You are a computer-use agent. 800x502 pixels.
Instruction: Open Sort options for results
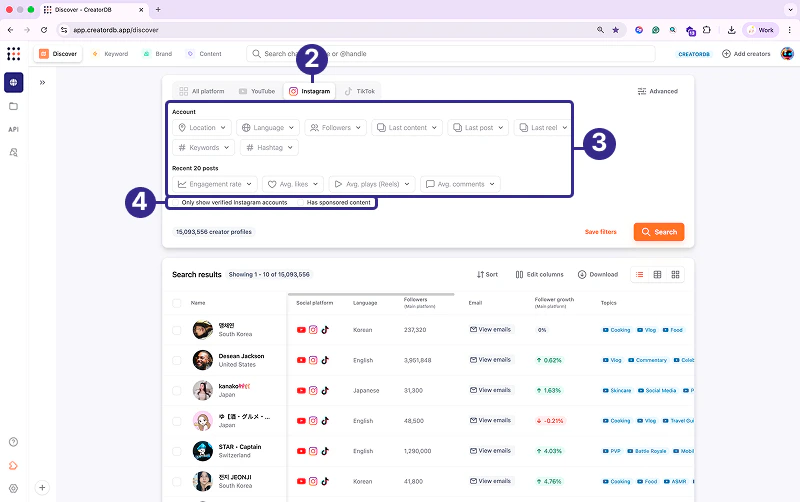click(x=487, y=274)
